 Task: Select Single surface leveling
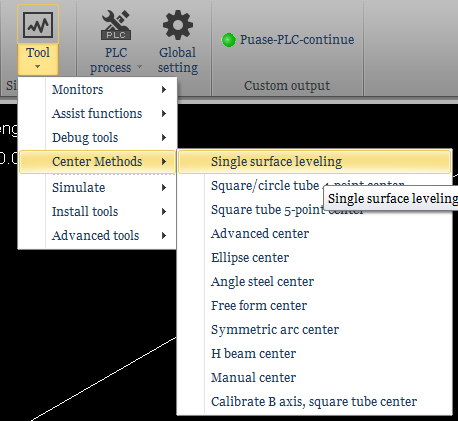coord(315,162)
